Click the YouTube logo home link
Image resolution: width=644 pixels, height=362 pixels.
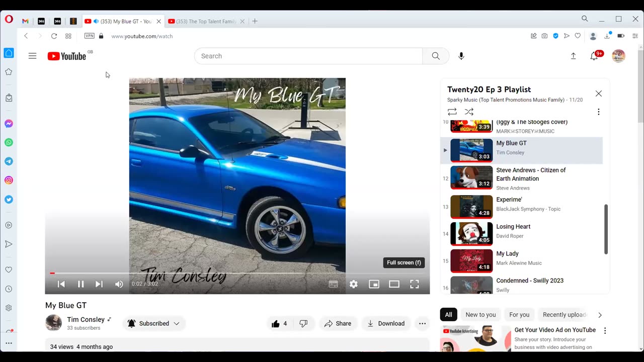coord(67,56)
